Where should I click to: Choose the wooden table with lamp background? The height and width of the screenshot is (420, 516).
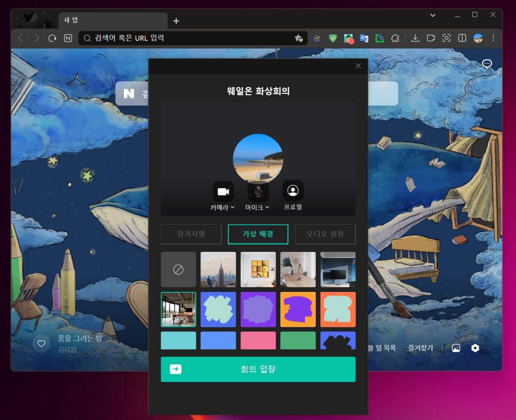point(298,270)
